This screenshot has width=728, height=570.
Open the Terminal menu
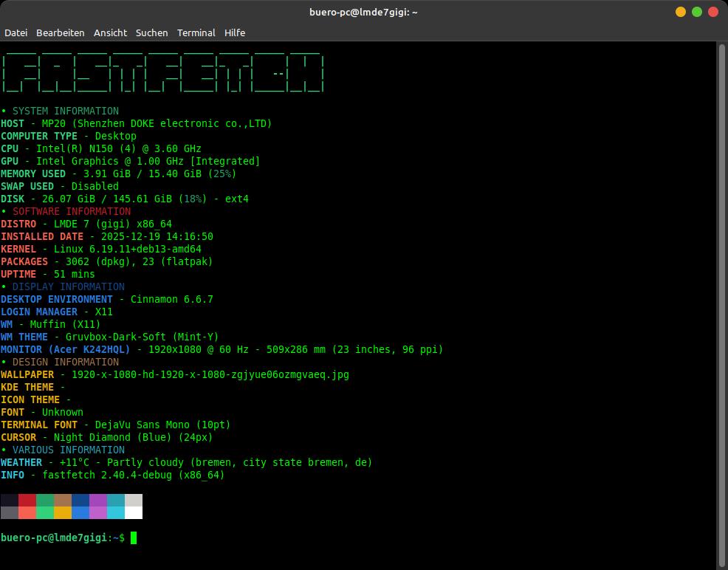tap(196, 33)
